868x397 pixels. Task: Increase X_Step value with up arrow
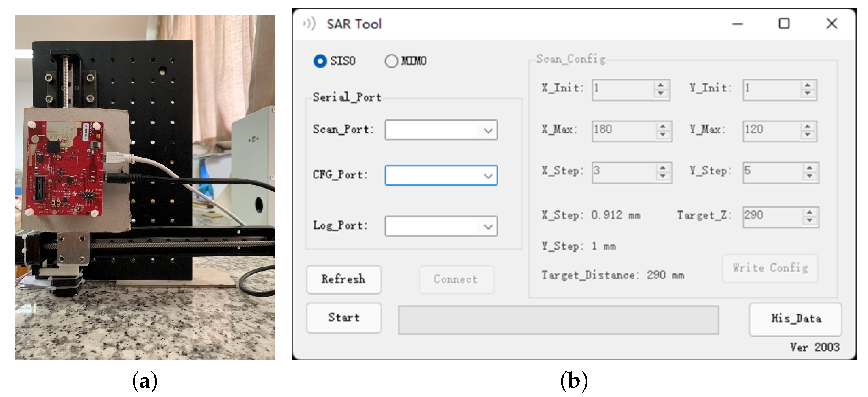tap(662, 168)
